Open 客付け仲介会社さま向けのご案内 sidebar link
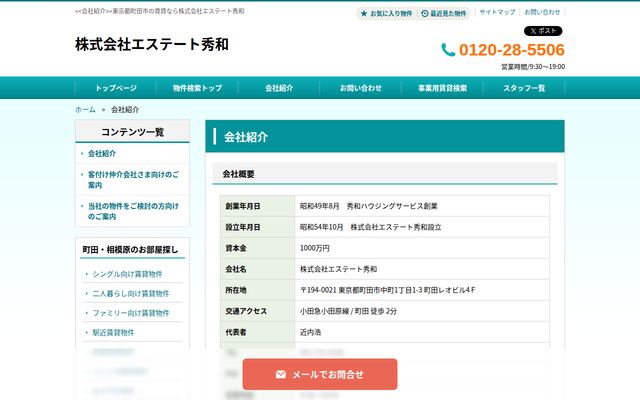Image resolution: width=640 pixels, height=400 pixels. [133, 180]
